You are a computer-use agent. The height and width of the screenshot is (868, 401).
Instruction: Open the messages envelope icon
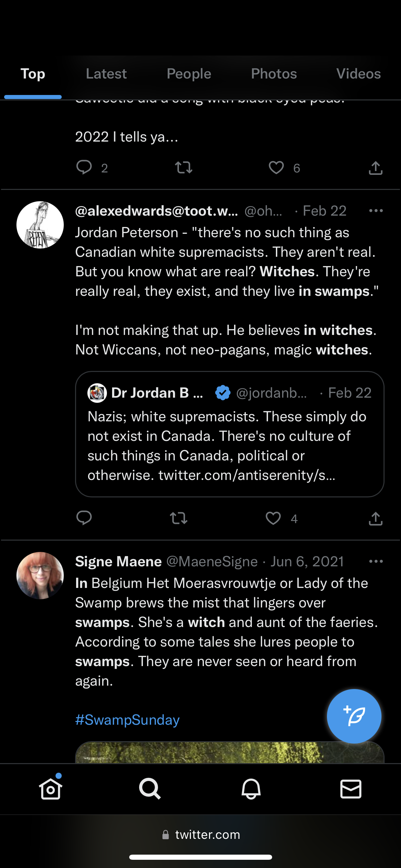tap(351, 789)
